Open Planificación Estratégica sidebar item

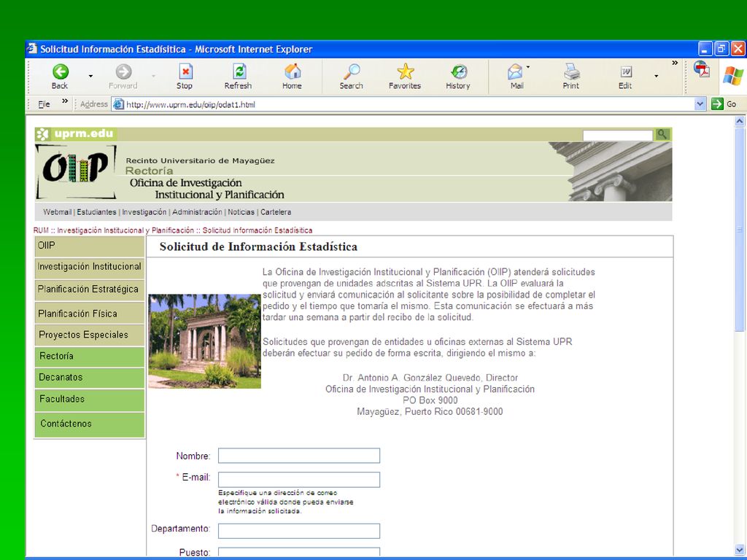(x=90, y=290)
